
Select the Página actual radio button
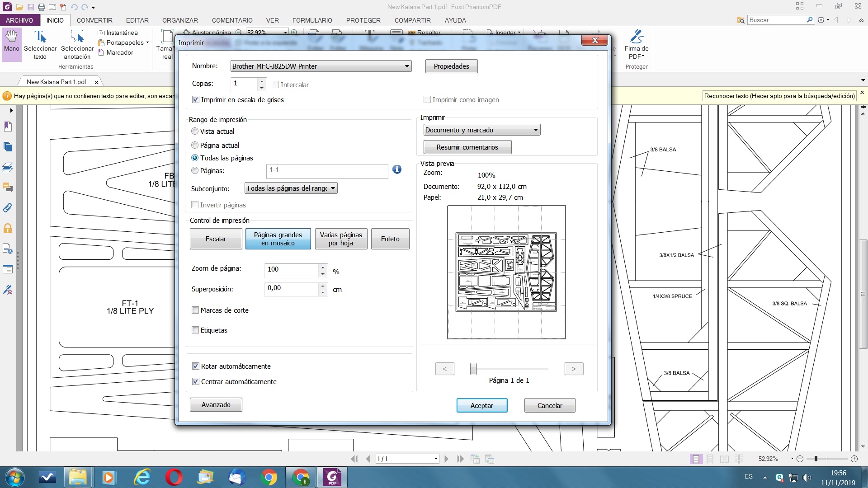[195, 145]
